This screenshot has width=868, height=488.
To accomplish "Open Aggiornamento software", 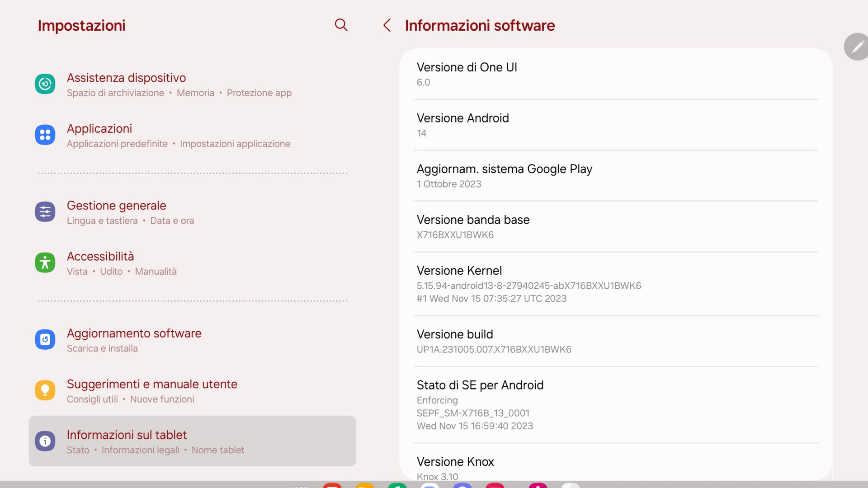I will [192, 340].
